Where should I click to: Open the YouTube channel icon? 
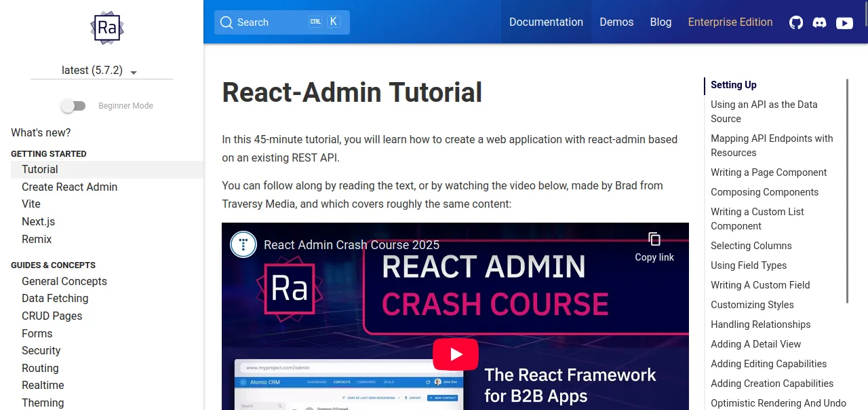tap(844, 22)
